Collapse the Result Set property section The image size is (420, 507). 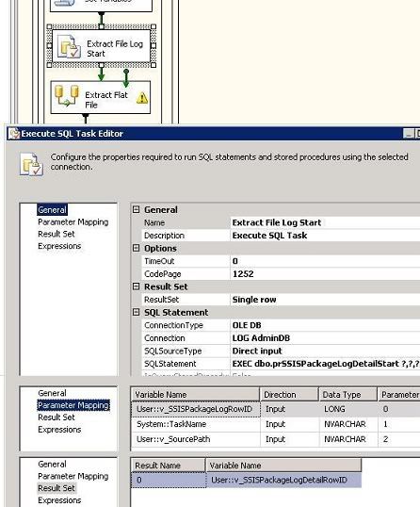(x=136, y=286)
